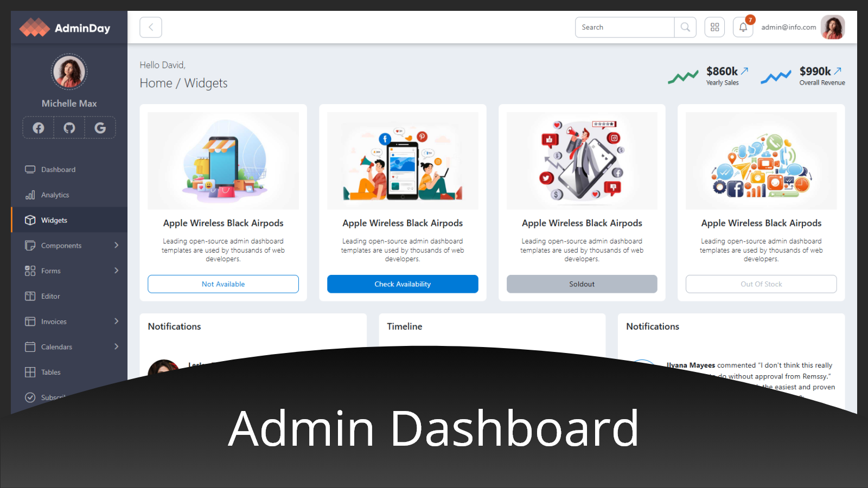Expand the Forms submenu arrow
The width and height of the screenshot is (868, 488).
pyautogui.click(x=116, y=271)
